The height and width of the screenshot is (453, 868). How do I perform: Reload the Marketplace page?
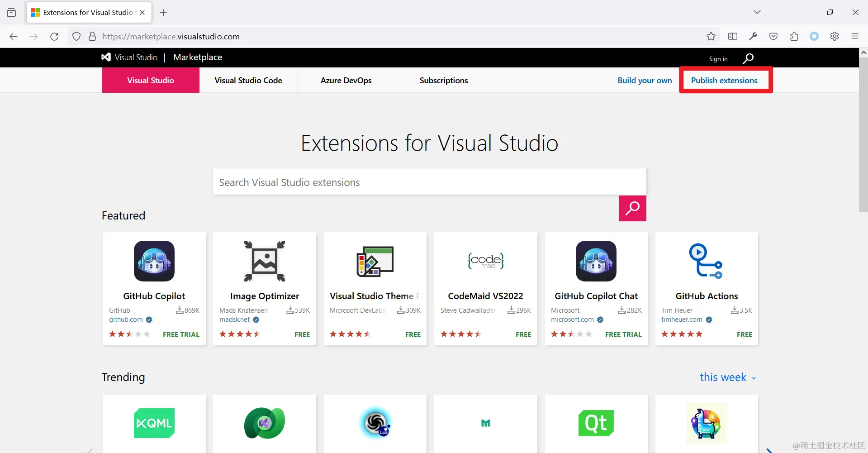coord(54,37)
